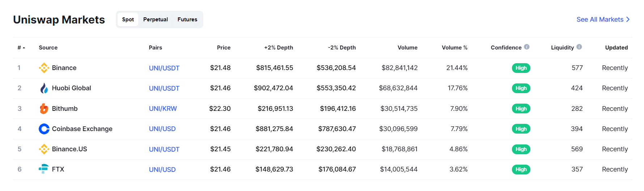The height and width of the screenshot is (191, 644).
Task: Click High badge in Coinbase Exchange row
Action: pos(521,129)
